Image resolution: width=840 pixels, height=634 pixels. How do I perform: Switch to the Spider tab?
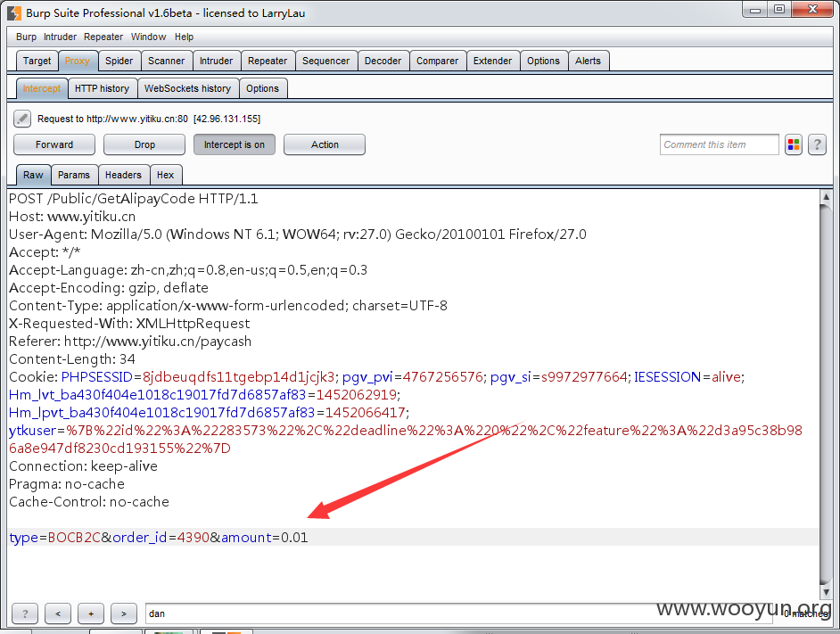(119, 62)
